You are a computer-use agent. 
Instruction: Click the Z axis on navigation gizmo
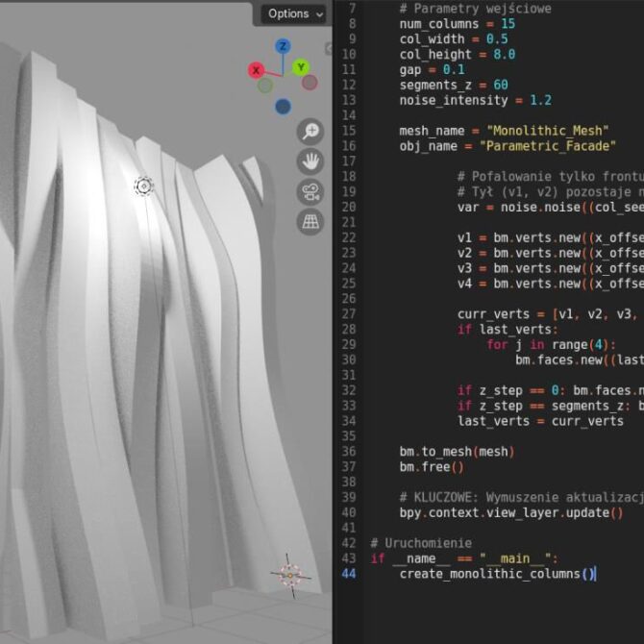(283, 46)
